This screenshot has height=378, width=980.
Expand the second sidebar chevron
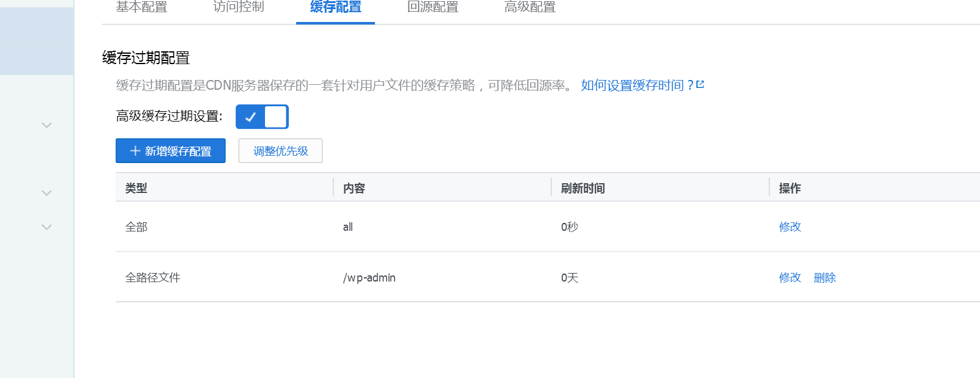tap(46, 193)
